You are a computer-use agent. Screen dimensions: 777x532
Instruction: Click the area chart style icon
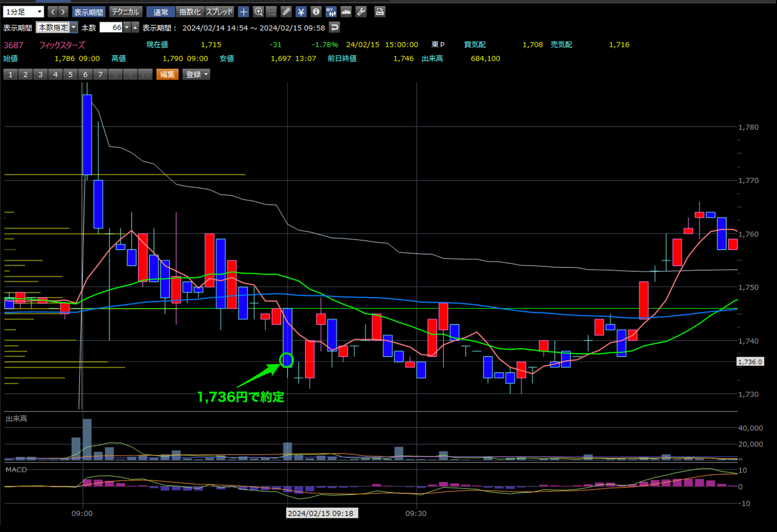346,12
